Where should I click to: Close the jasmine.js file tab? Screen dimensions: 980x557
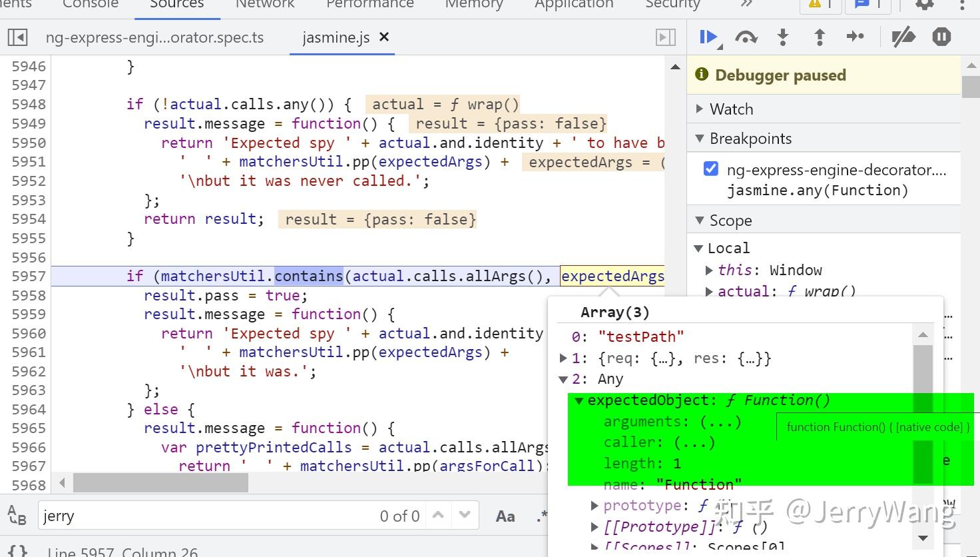click(384, 37)
